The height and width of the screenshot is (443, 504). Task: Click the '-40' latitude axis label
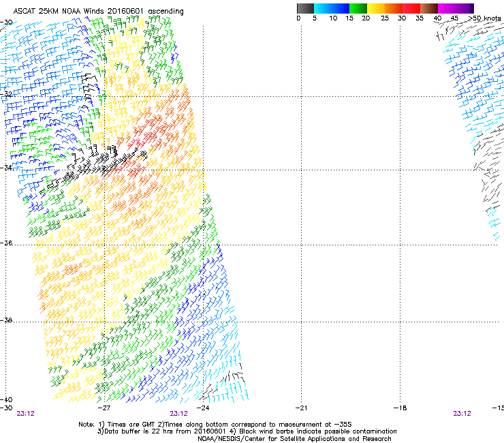tap(6, 399)
